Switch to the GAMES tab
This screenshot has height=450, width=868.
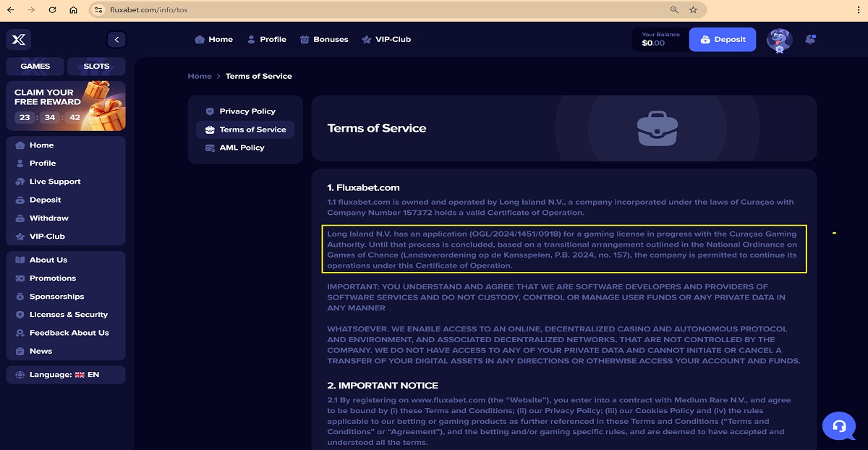35,67
